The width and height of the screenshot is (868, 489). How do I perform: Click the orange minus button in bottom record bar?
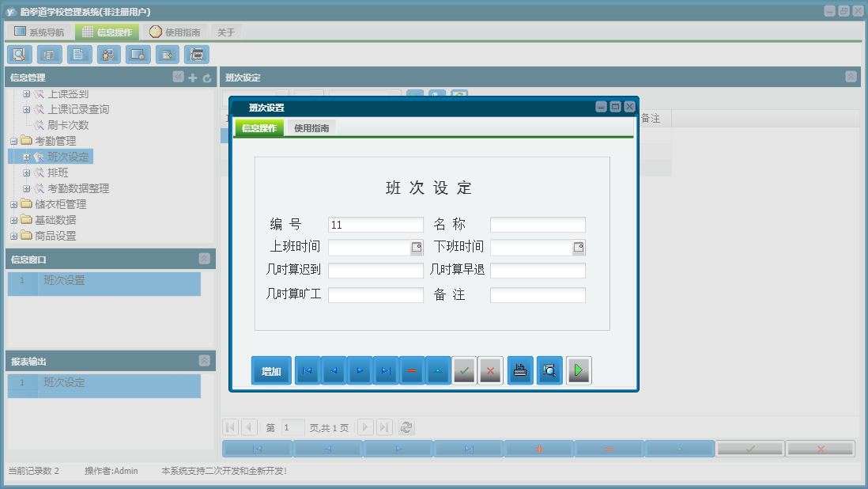click(609, 449)
